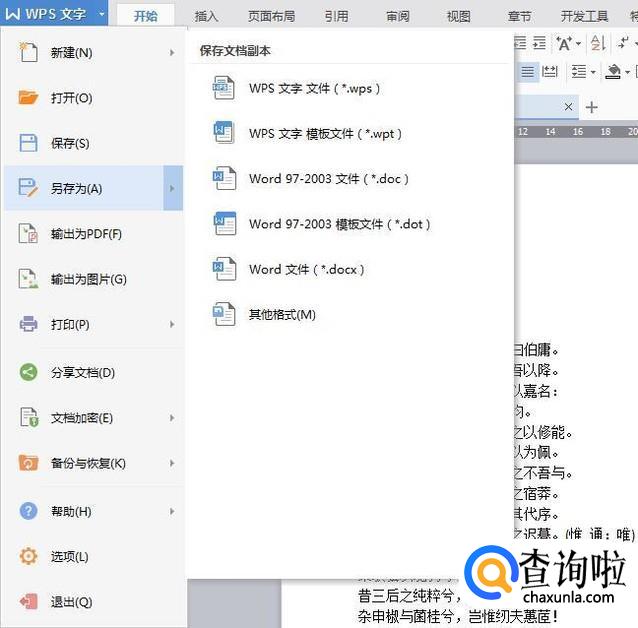The image size is (638, 628).
Task: Click the 分享文档(D) menu label
Action: pyautogui.click(x=83, y=372)
